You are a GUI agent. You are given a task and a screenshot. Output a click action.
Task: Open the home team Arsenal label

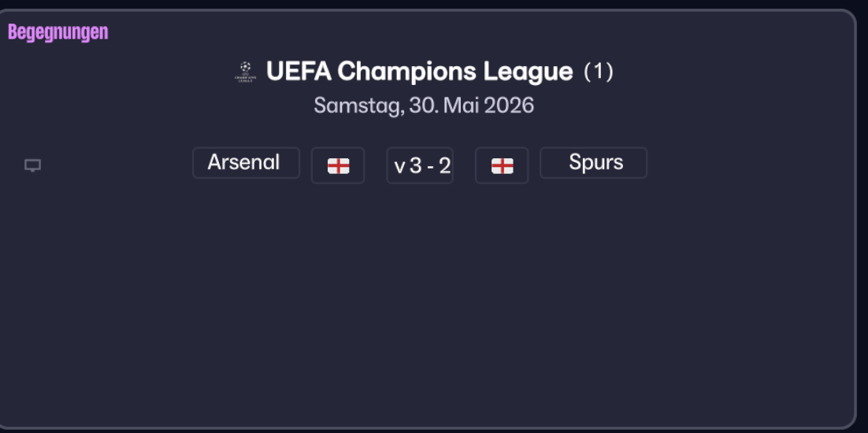click(x=246, y=163)
